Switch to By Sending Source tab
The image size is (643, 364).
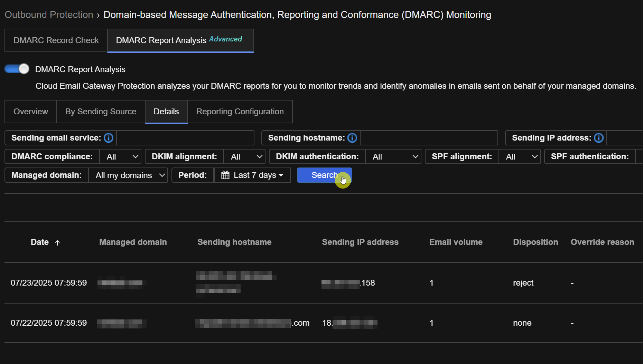coord(101,112)
